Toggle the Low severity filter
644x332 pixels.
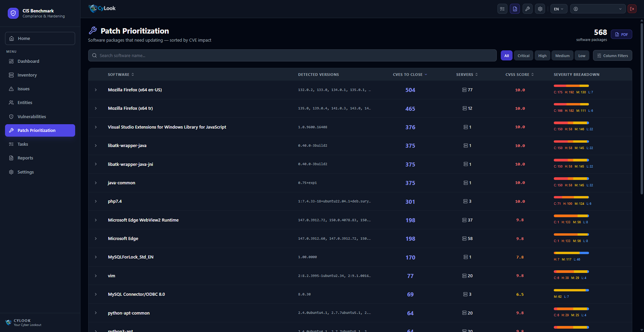coord(582,56)
